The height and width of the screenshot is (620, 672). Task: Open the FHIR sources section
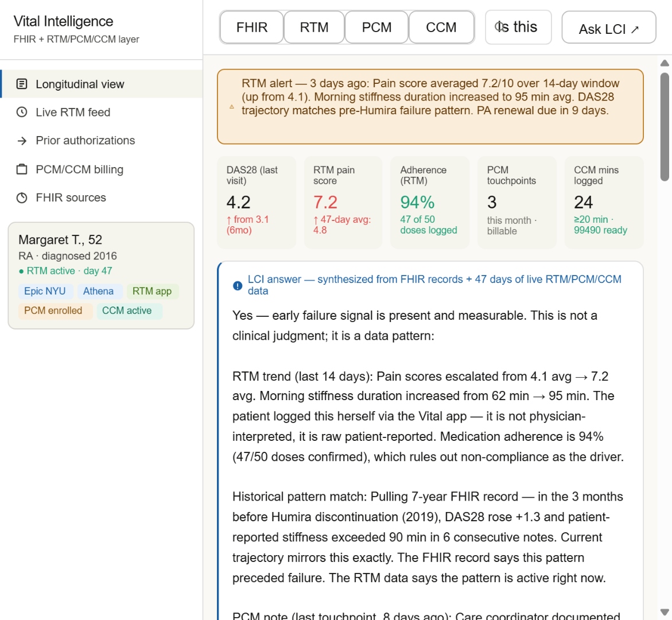pyautogui.click(x=71, y=197)
